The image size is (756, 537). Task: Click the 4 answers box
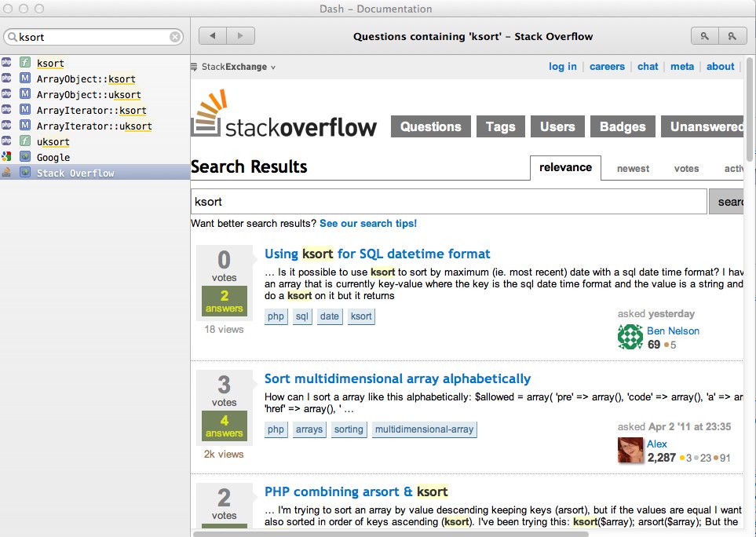(x=225, y=426)
